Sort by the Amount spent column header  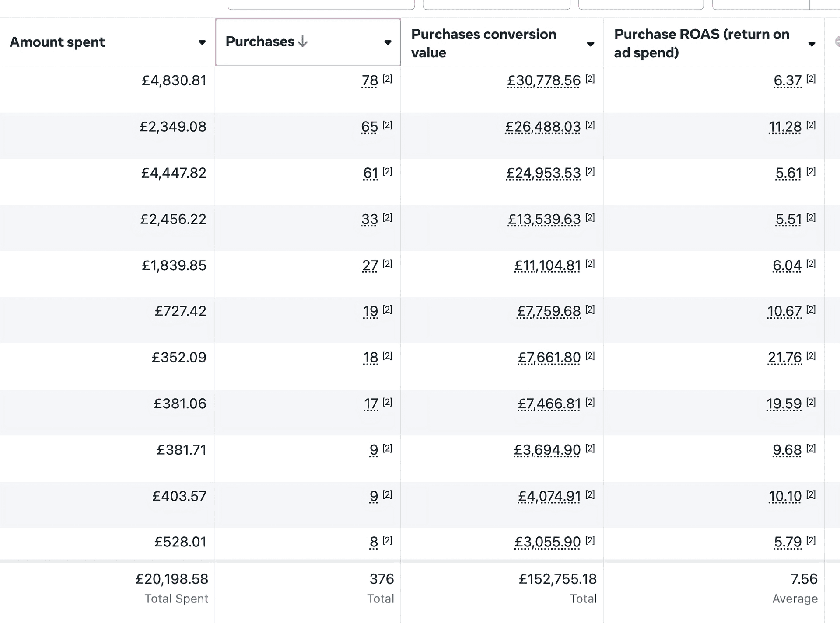(x=57, y=42)
